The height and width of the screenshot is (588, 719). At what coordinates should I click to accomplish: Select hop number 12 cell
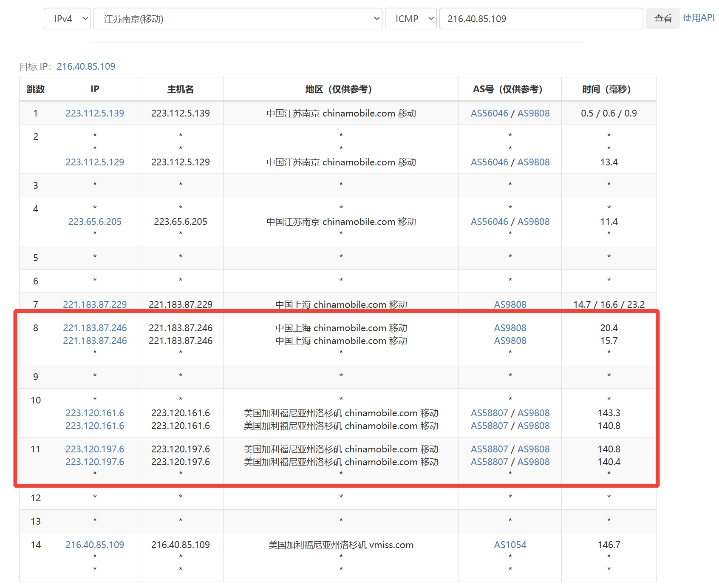[x=36, y=498]
